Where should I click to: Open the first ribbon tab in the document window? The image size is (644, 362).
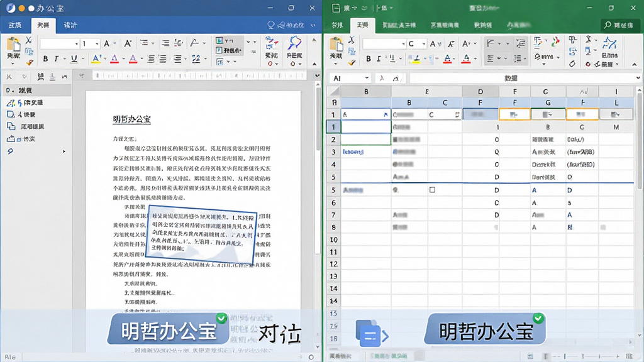(x=15, y=25)
